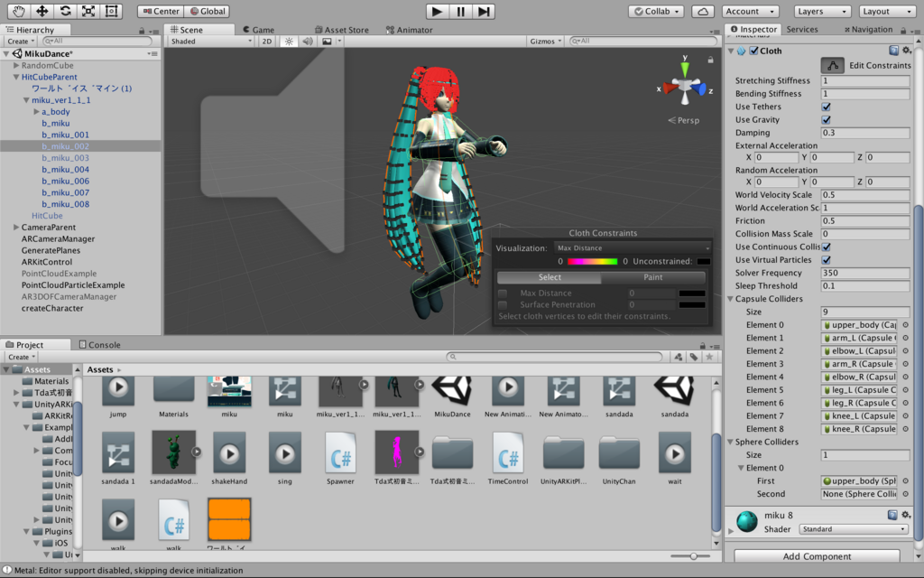Viewport: 924px width, 578px height.
Task: Click the Stretching Stiffness input field
Action: 865,80
